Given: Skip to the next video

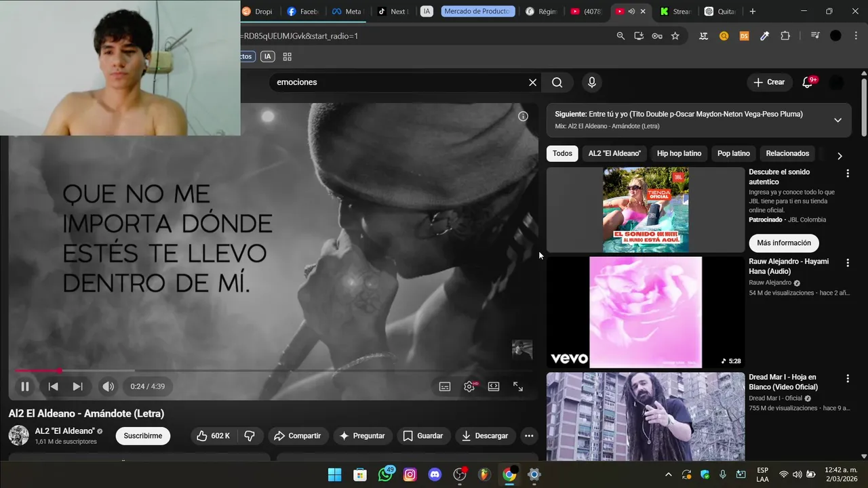Looking at the screenshot, I should pos(77,386).
